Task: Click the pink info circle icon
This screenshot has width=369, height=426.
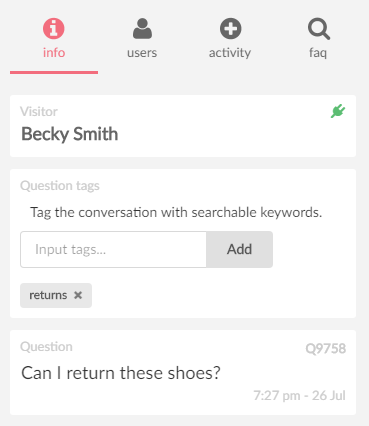Action: 54,28
